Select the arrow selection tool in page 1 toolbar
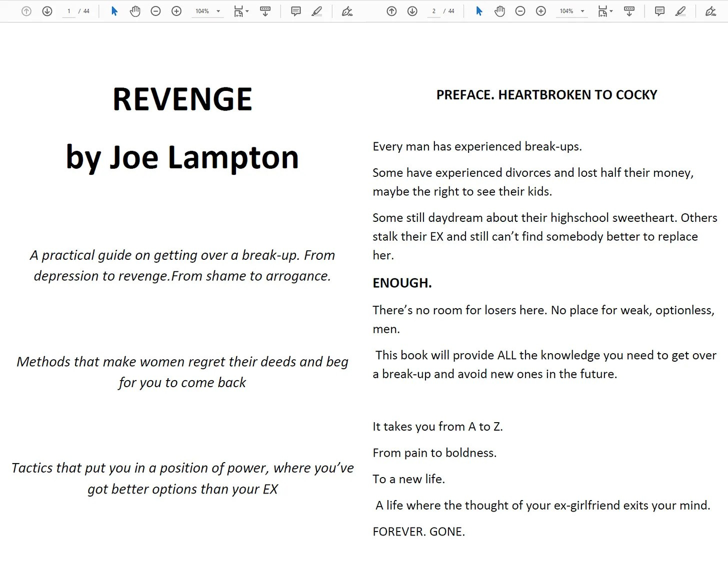The height and width of the screenshot is (562, 728). (114, 11)
